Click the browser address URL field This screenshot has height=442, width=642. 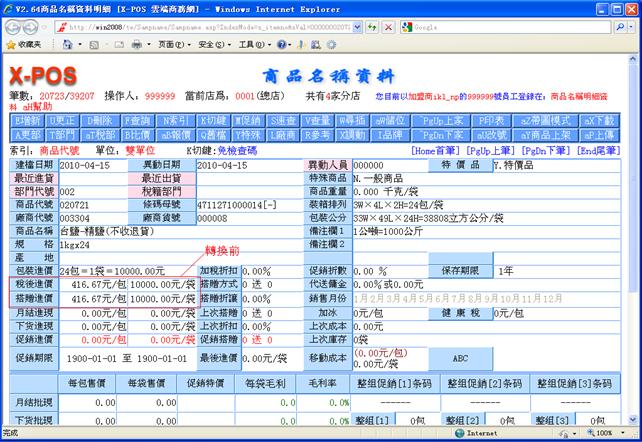click(200, 27)
